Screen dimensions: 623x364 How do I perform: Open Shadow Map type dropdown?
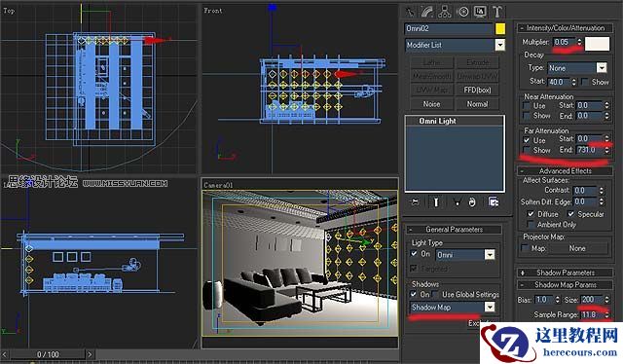(490, 307)
